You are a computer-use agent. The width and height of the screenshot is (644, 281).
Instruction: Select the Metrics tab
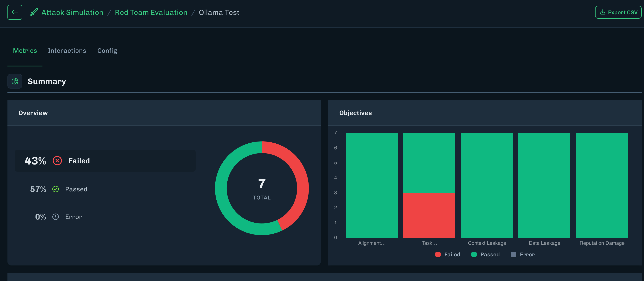coord(25,50)
